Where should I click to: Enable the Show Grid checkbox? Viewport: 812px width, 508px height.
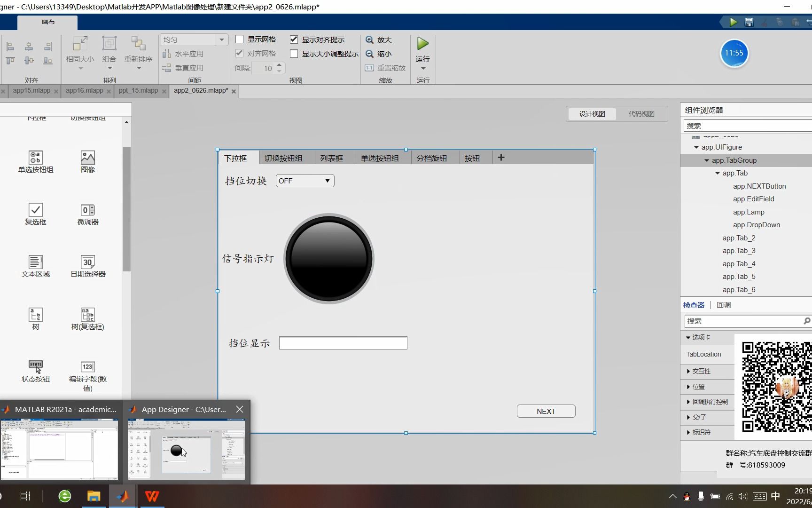click(240, 39)
